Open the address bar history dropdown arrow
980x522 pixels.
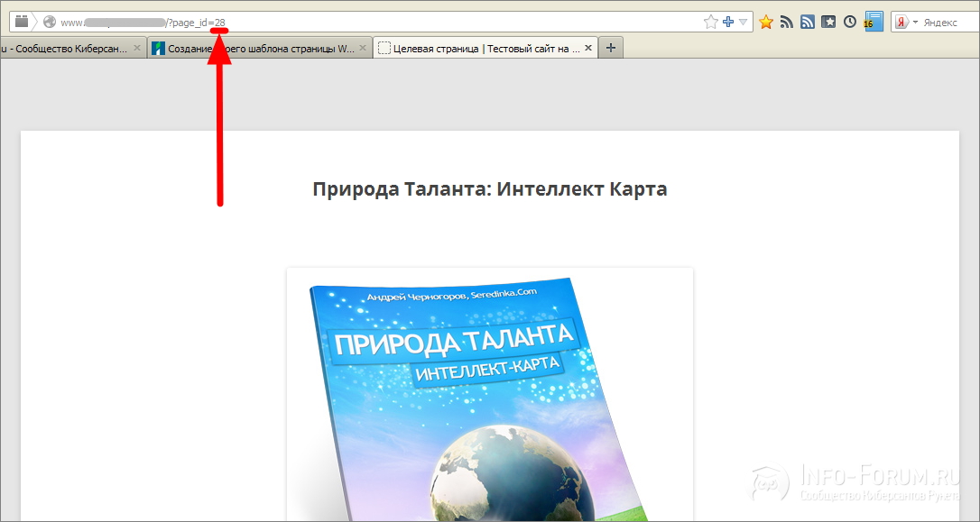[744, 22]
